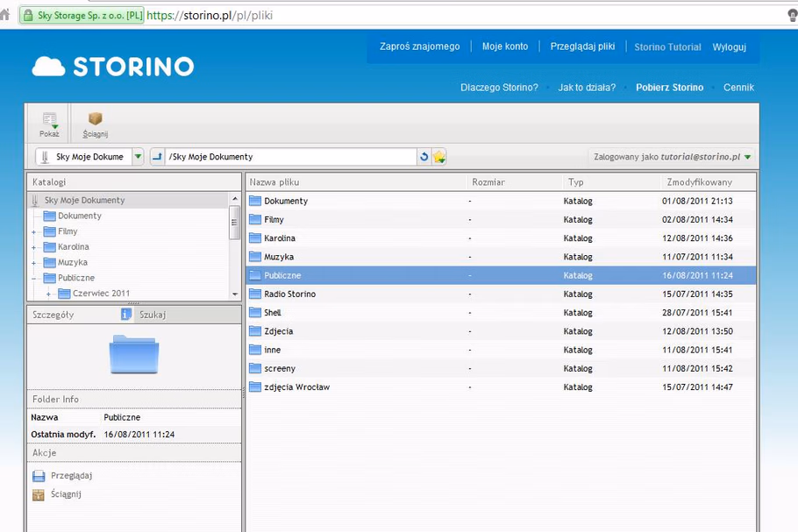Click the folder path input field

pos(289,157)
